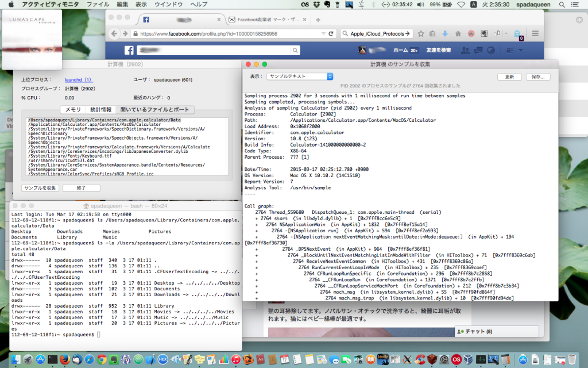Expand the sharing toolbar button dropdown arrow
588x368 pixels.
pyautogui.click(x=506, y=33)
